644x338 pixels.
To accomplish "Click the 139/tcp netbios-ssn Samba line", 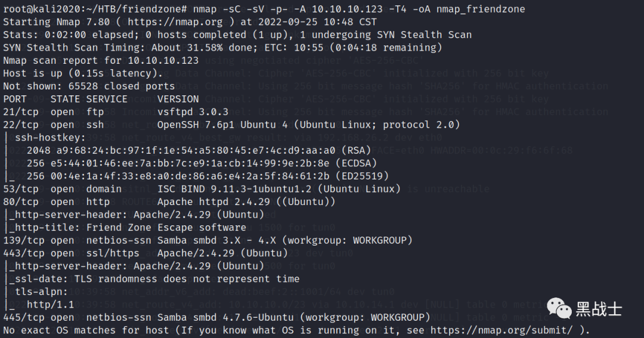I will click(208, 240).
